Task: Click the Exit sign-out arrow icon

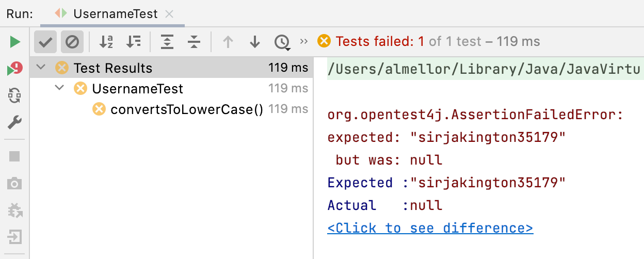Action: tap(15, 237)
